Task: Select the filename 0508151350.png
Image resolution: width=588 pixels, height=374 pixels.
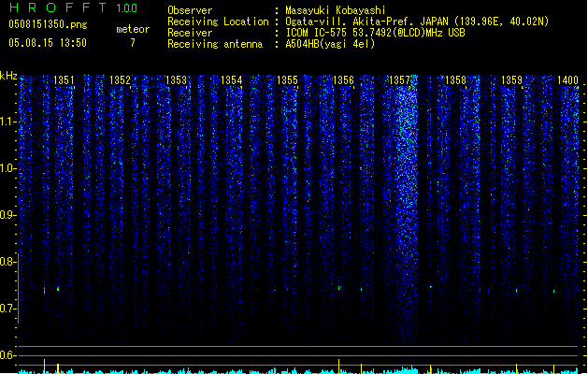Action: click(x=48, y=24)
